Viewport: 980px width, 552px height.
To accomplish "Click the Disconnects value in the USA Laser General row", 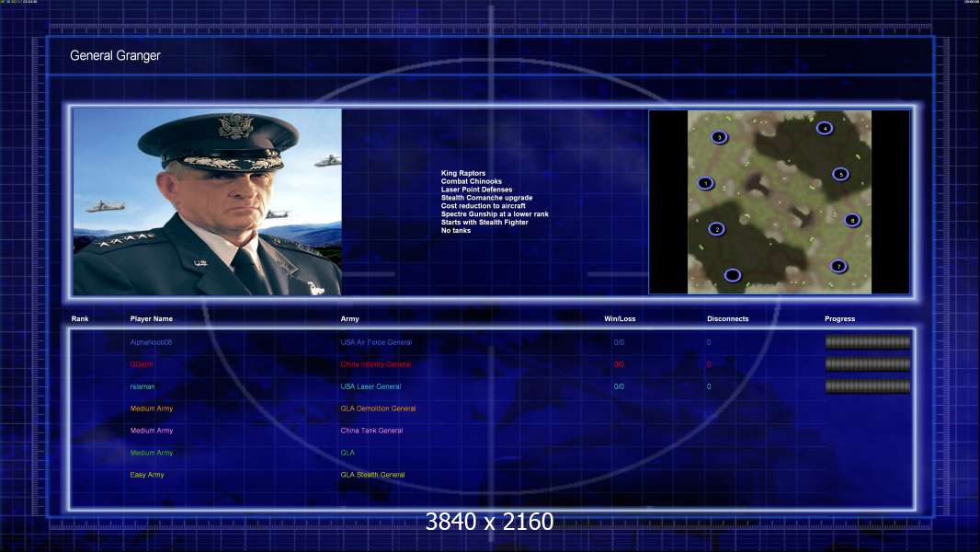I will point(709,387).
